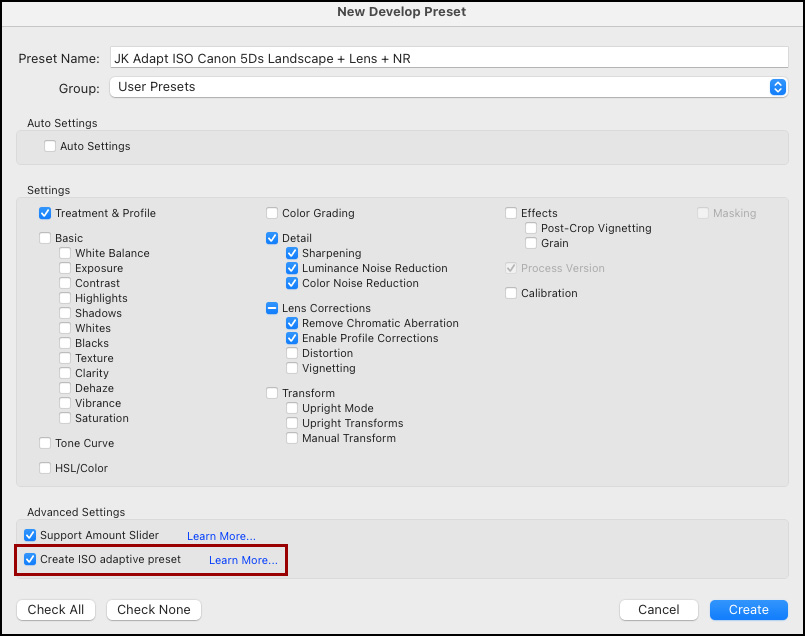
Task: Open Learn More link for ISO adaptive preset
Action: click(243, 560)
